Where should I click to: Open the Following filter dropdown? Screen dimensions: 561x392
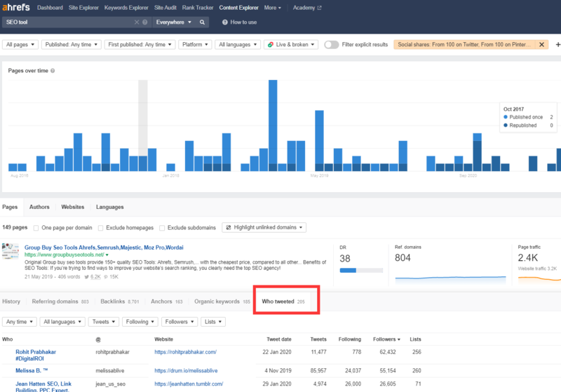[x=140, y=322]
